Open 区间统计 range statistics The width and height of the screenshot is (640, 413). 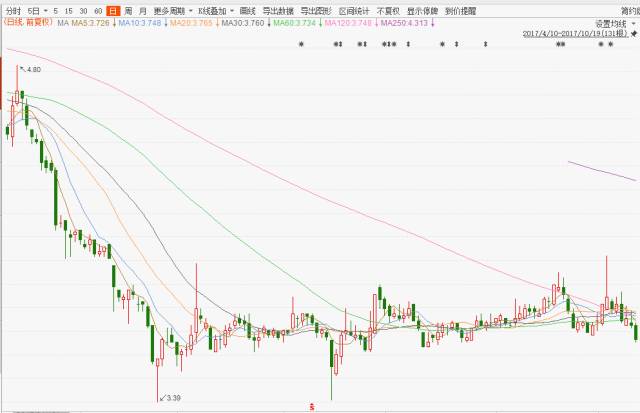click(x=354, y=9)
